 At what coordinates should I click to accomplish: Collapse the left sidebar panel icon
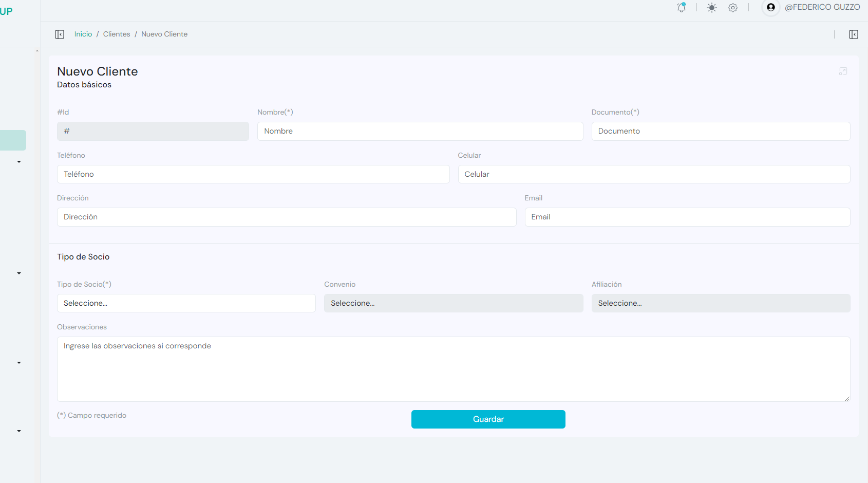pyautogui.click(x=60, y=34)
